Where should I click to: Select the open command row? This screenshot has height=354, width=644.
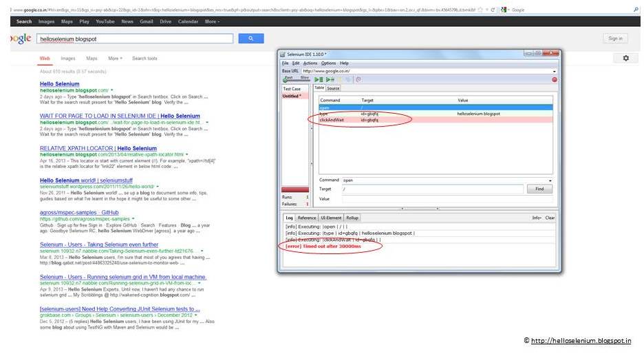tap(436, 107)
